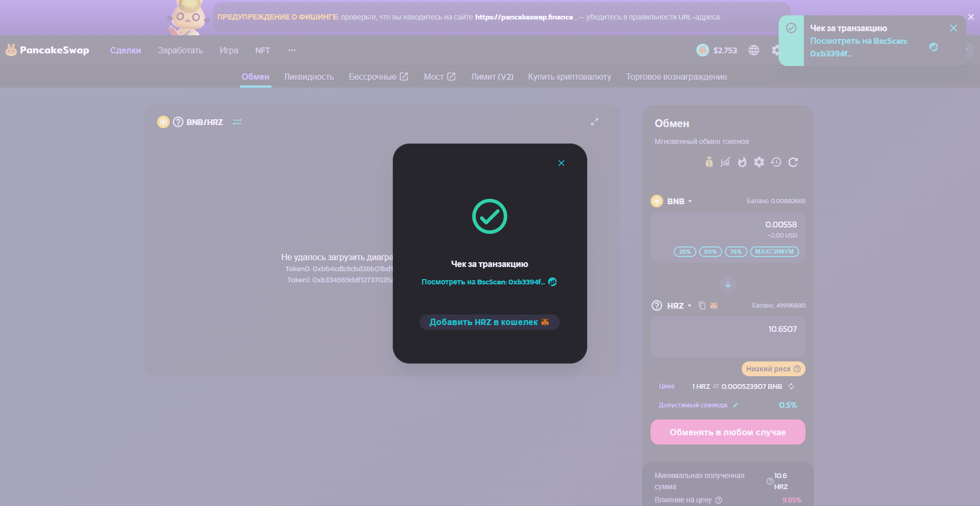This screenshot has width=980, height=506.
Task: Click the Низкий риск risk badge
Action: (773, 369)
